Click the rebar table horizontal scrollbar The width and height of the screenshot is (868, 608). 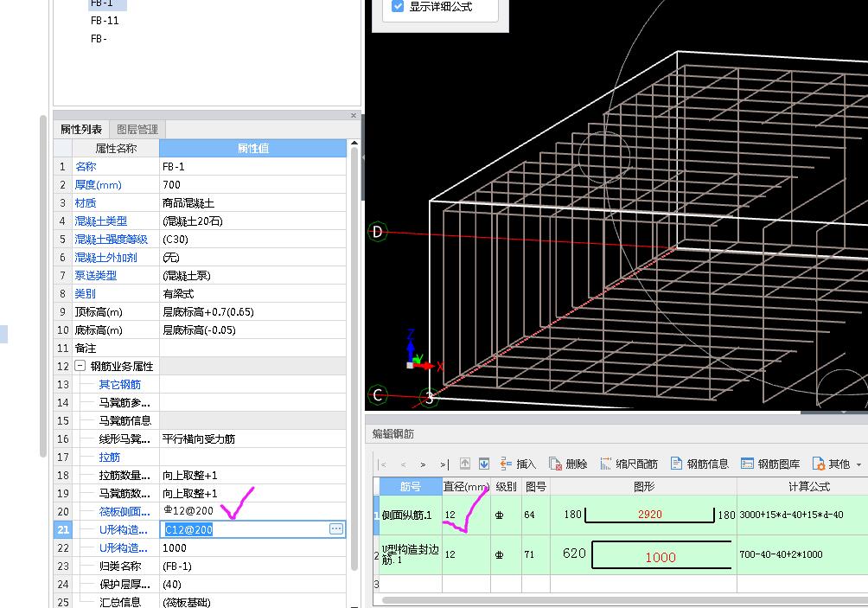pos(624,600)
